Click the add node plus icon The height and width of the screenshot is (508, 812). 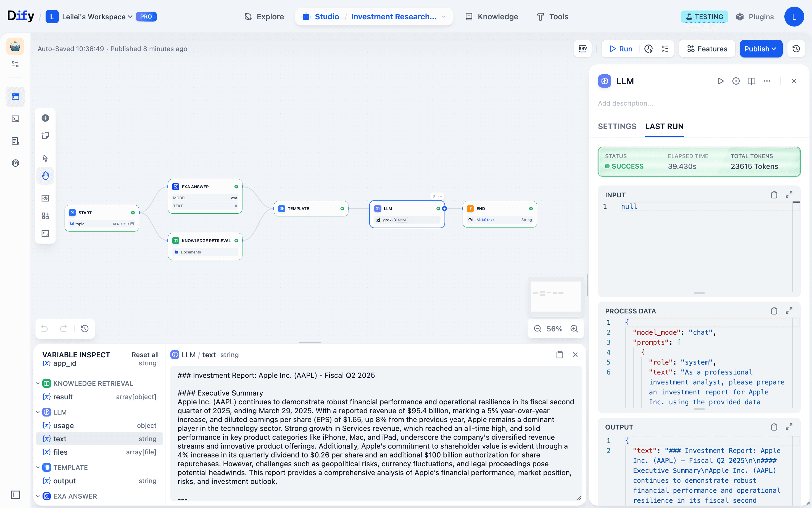[45, 118]
